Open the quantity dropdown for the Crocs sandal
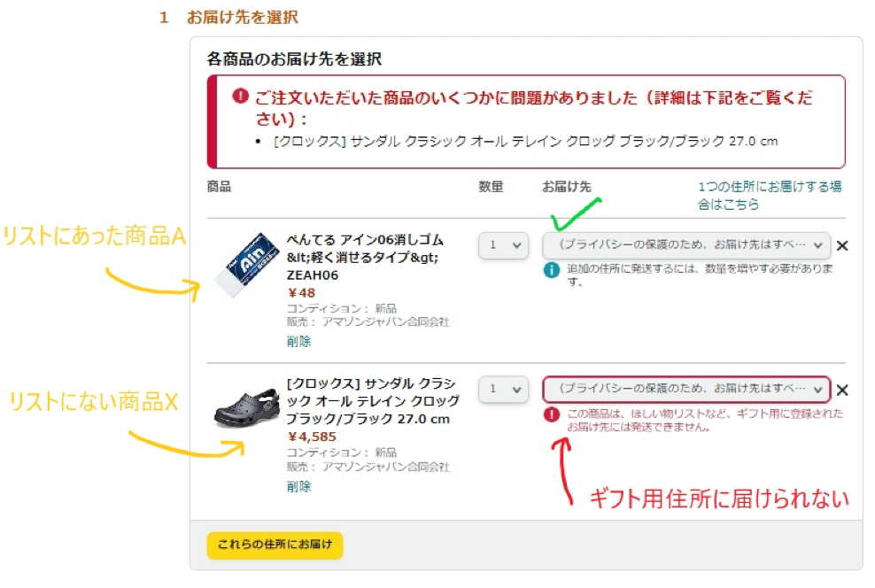Screen dimensions: 875x588 click(502, 390)
